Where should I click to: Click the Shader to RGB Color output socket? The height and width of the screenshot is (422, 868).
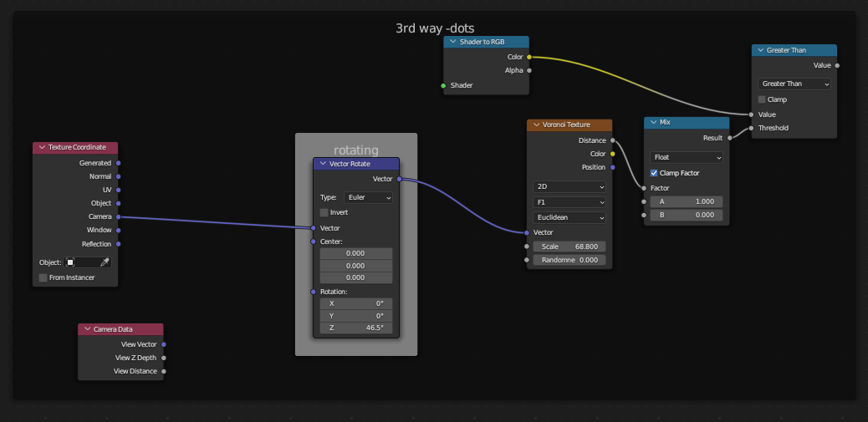529,57
